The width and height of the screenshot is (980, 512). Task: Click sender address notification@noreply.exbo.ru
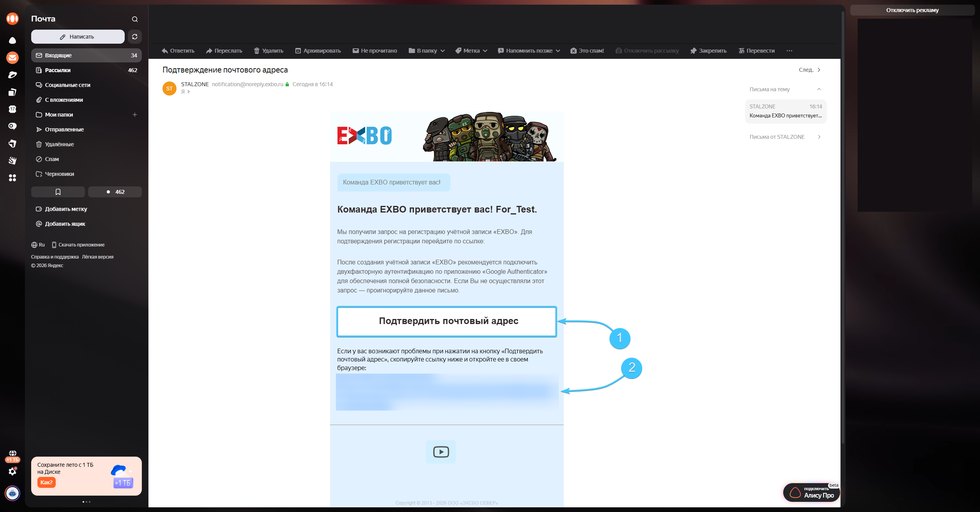point(247,84)
